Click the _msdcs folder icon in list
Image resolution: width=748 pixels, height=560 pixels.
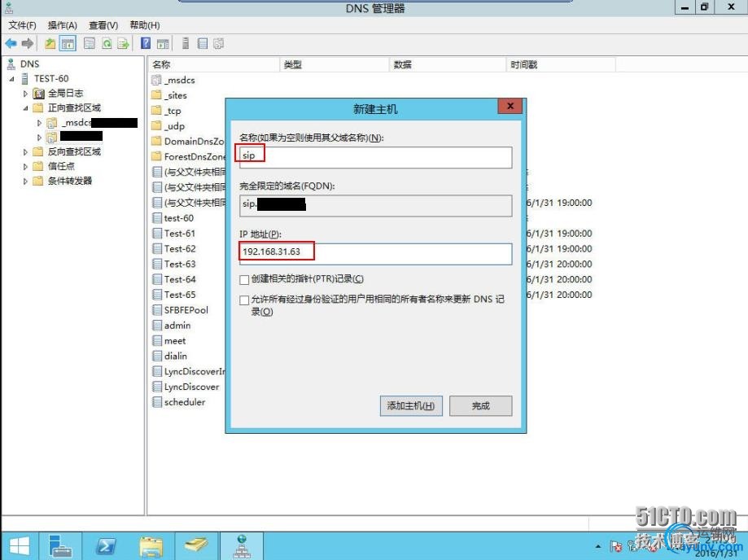pos(156,80)
